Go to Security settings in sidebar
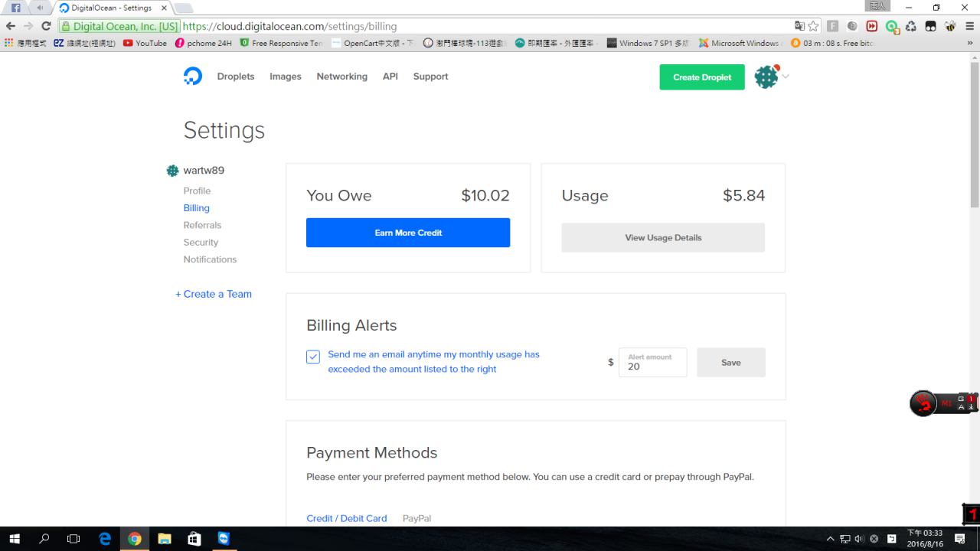This screenshot has width=980, height=551. [201, 242]
